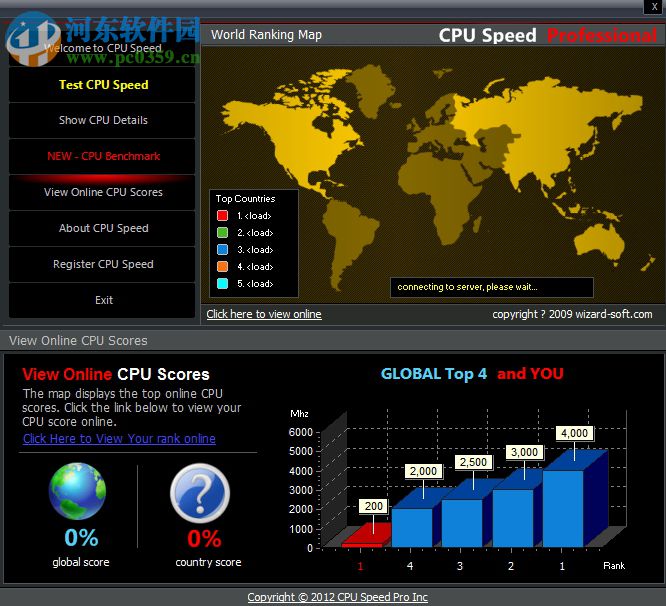Viewport: 666px width, 606px height.
Task: Click the 'View Online CPU Scores' section header bar
Action: (333, 341)
